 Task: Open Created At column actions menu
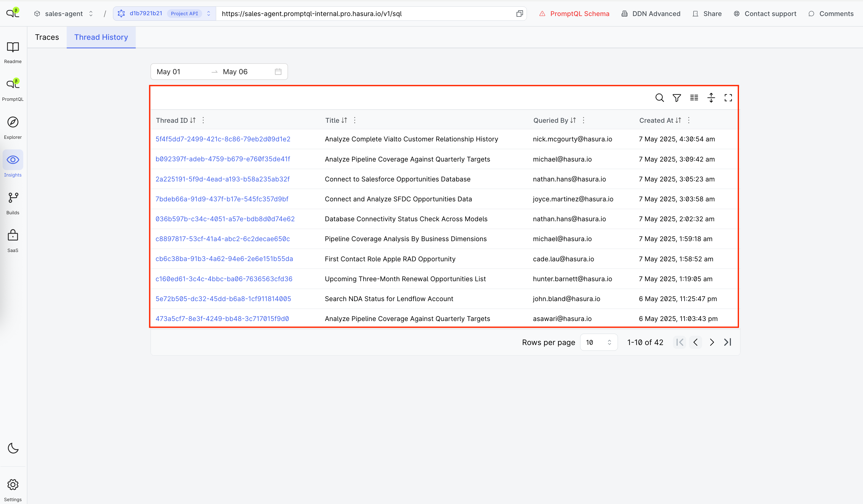688,120
